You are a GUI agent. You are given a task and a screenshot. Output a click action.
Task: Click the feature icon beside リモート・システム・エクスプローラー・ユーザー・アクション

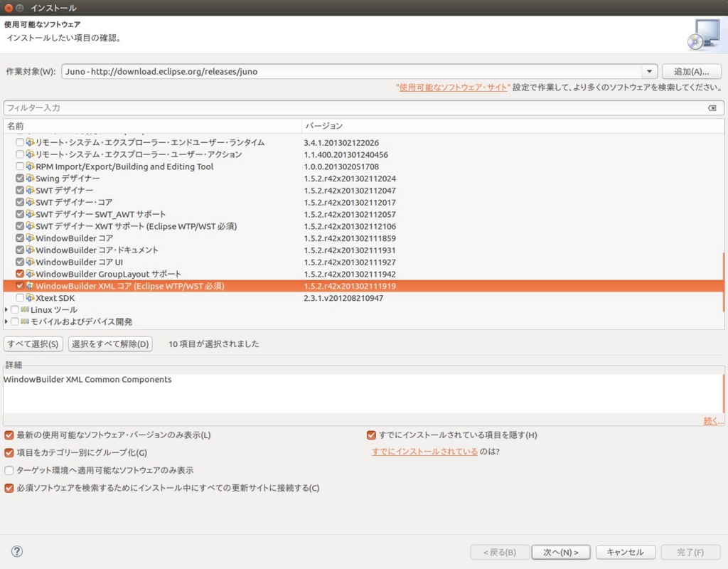30,154
